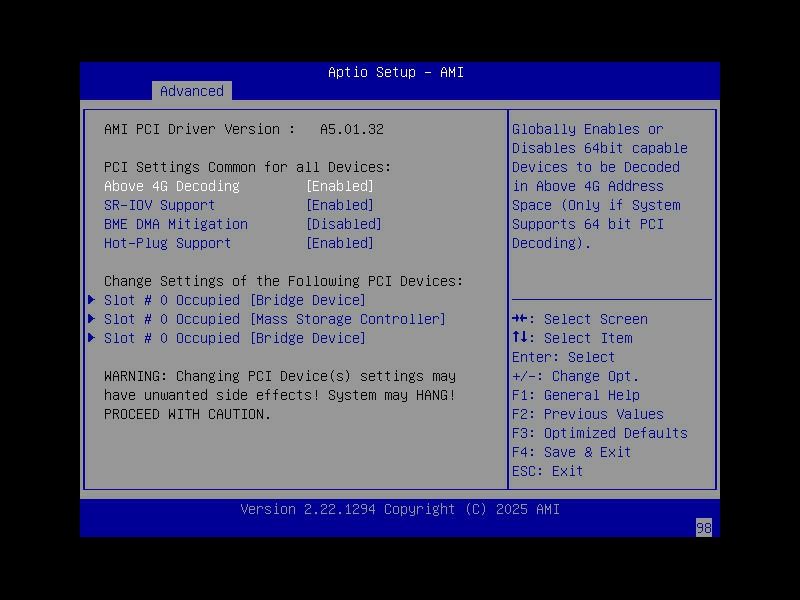Click the ESC: Exit hint
This screenshot has height=600, width=800.
click(547, 471)
